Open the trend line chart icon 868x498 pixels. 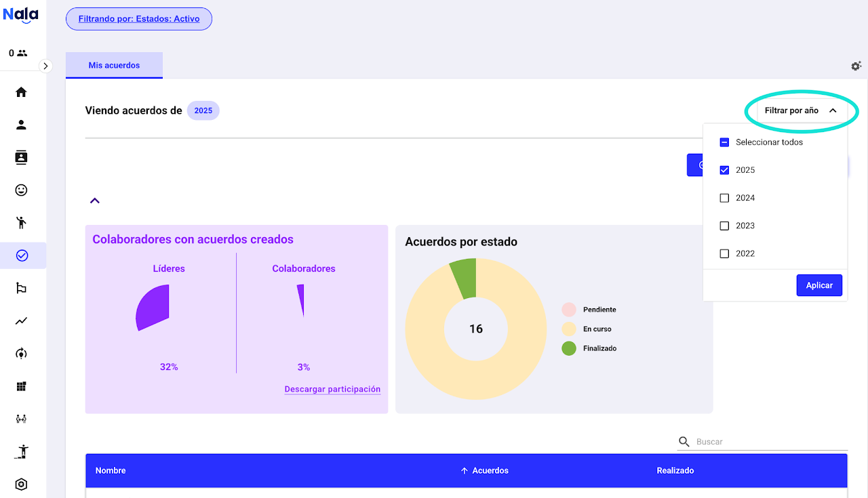tap(21, 321)
